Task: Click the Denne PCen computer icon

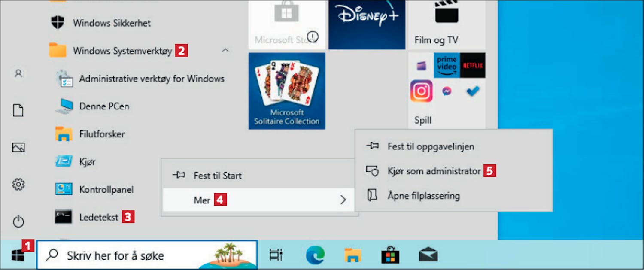Action: point(64,106)
